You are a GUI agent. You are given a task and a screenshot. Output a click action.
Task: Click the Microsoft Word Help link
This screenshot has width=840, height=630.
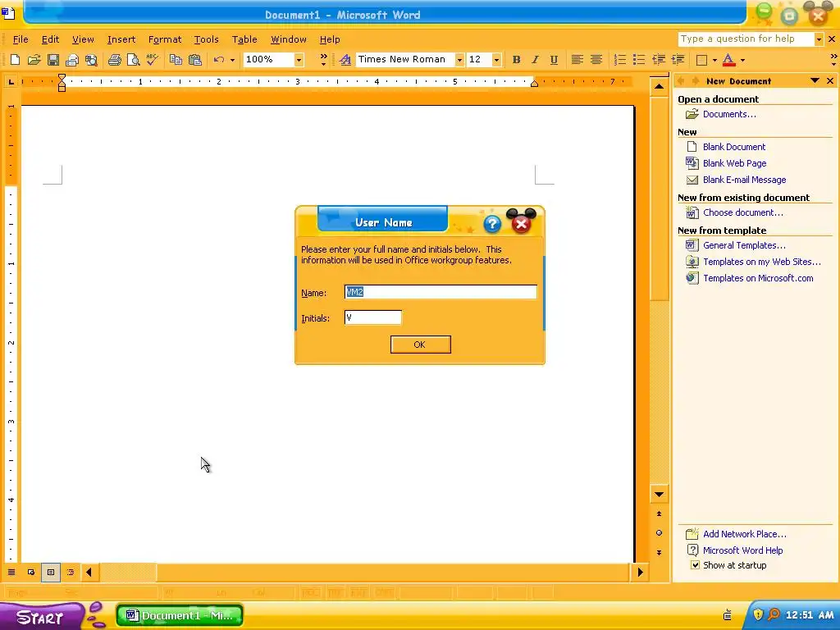(742, 550)
